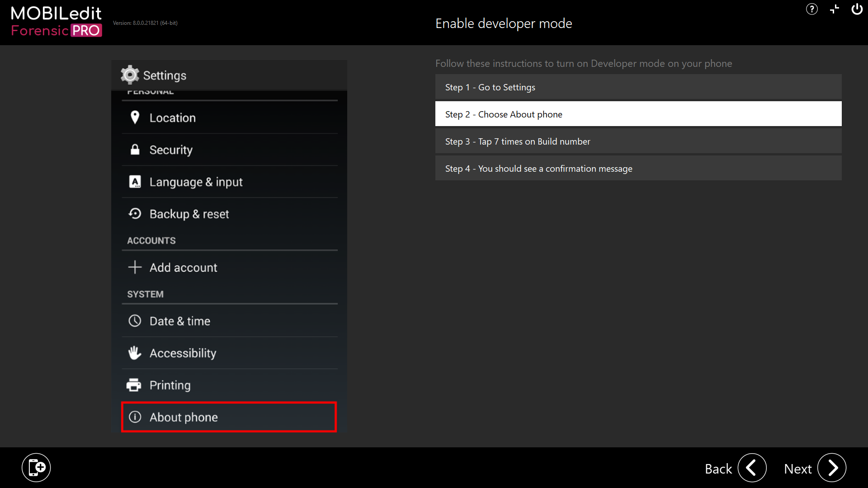Click the highlighted About phone entry
Screen dimensions: 868x488
[x=229, y=417]
